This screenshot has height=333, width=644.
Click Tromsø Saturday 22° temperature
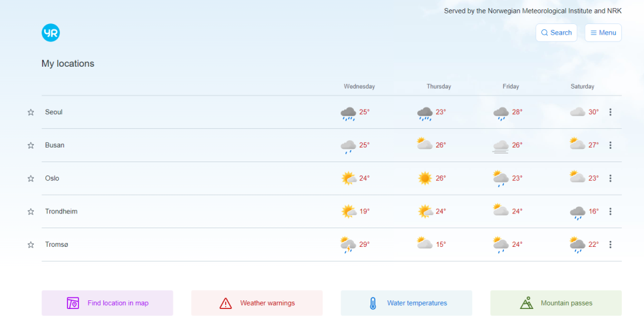[x=594, y=245]
